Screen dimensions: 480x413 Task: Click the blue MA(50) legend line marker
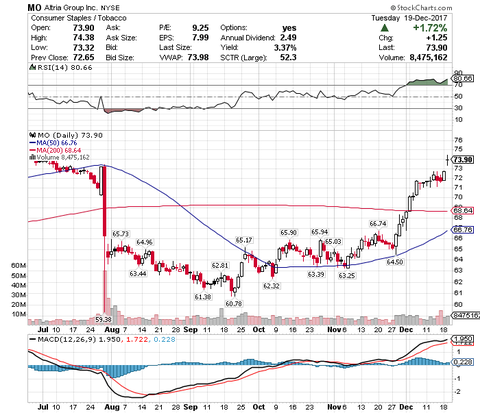tap(32, 143)
